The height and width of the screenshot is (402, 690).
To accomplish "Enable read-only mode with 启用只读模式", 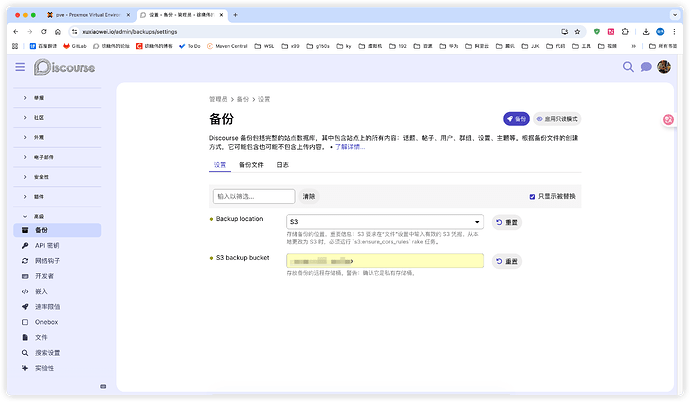I will [558, 118].
